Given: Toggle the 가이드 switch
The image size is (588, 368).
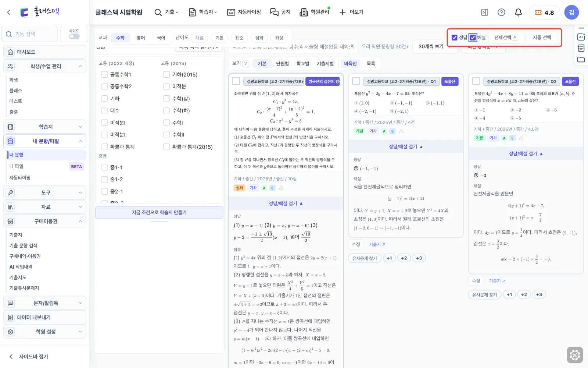Looking at the screenshot, I should click(74, 36).
